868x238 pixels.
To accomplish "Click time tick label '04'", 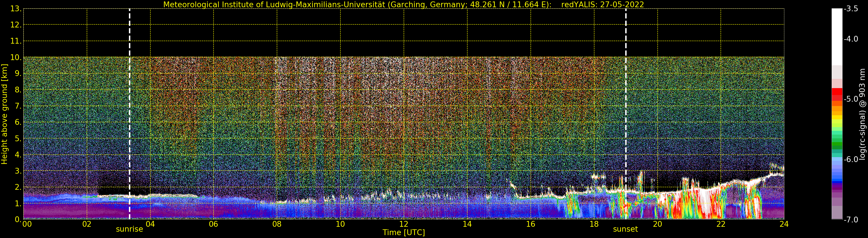I will (150, 224).
